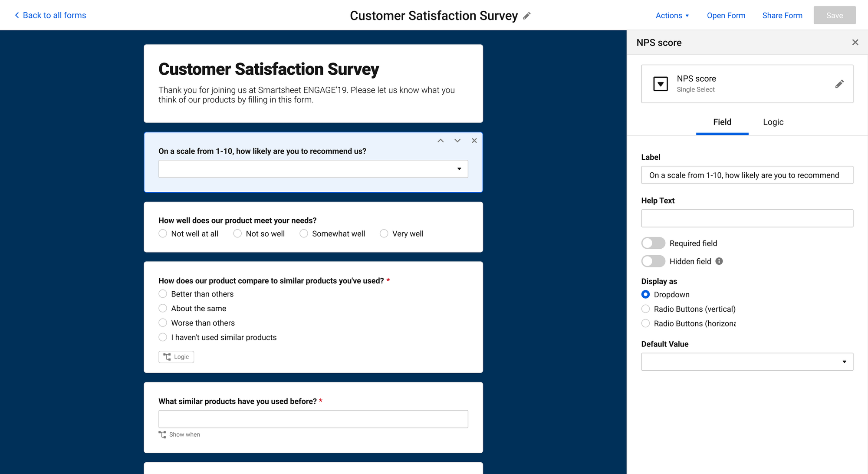Move selected question down with chevron

point(457,141)
